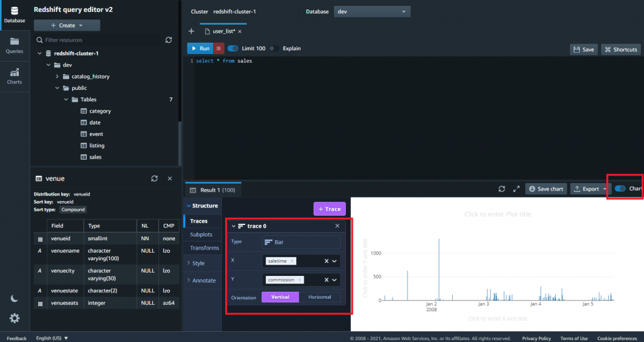This screenshot has width=644, height=342.
Task: Switch to the user_list editor tab
Action: 224,31
